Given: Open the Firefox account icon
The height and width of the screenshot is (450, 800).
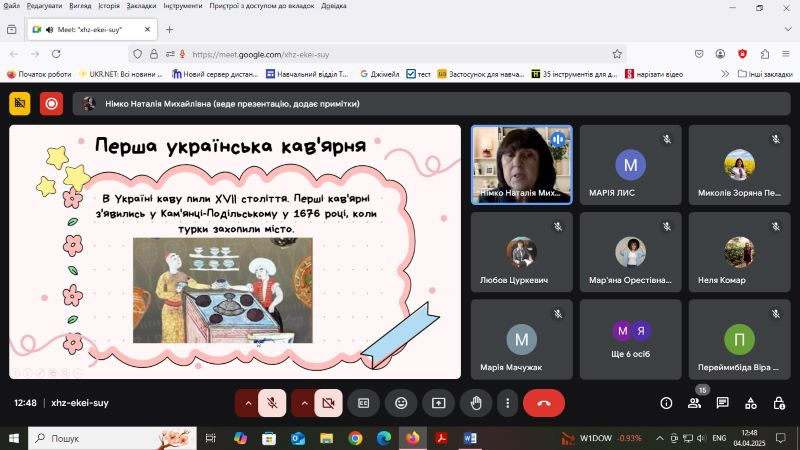Looking at the screenshot, I should 720,54.
